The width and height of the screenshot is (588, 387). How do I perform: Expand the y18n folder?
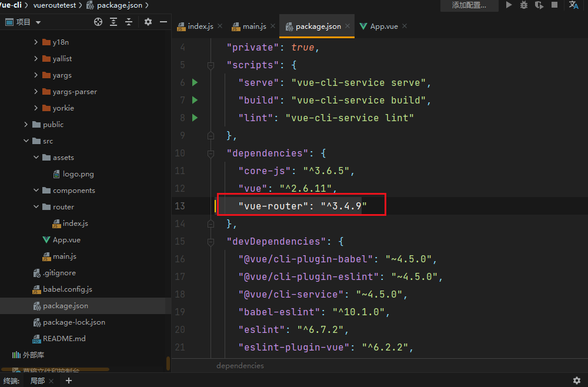pos(36,42)
